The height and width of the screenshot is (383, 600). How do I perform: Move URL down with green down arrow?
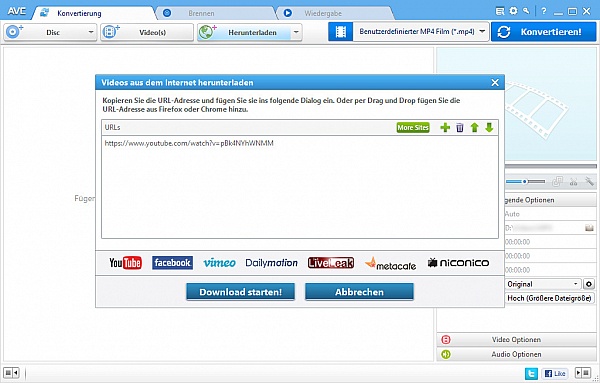(x=489, y=127)
